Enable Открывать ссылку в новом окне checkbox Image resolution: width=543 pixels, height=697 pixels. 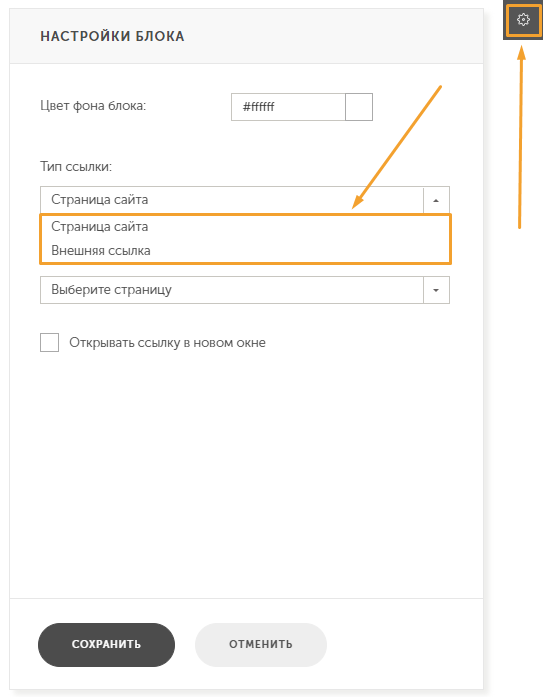tap(49, 343)
